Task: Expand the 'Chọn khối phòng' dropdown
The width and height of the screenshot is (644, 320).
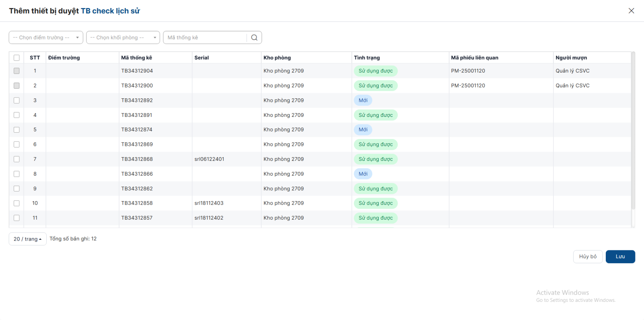Action: point(123,37)
